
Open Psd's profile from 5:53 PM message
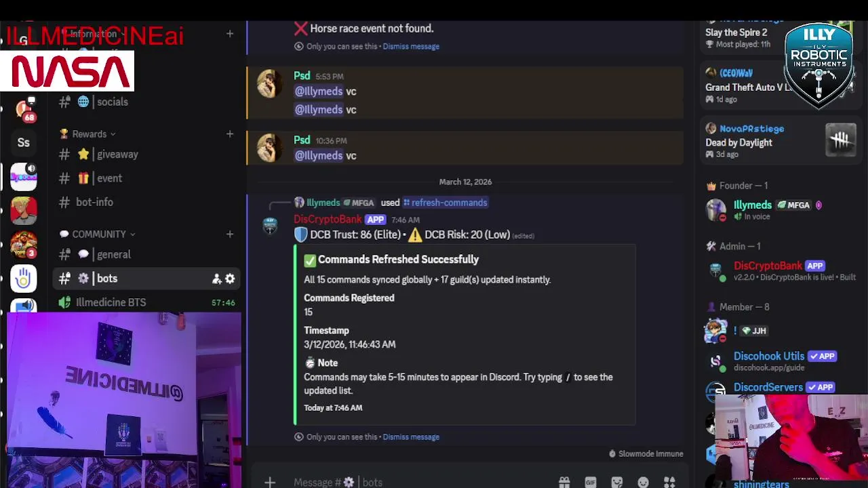click(x=302, y=76)
